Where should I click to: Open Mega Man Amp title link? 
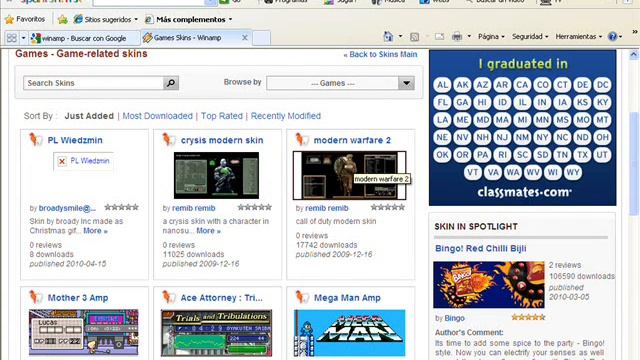click(x=347, y=298)
